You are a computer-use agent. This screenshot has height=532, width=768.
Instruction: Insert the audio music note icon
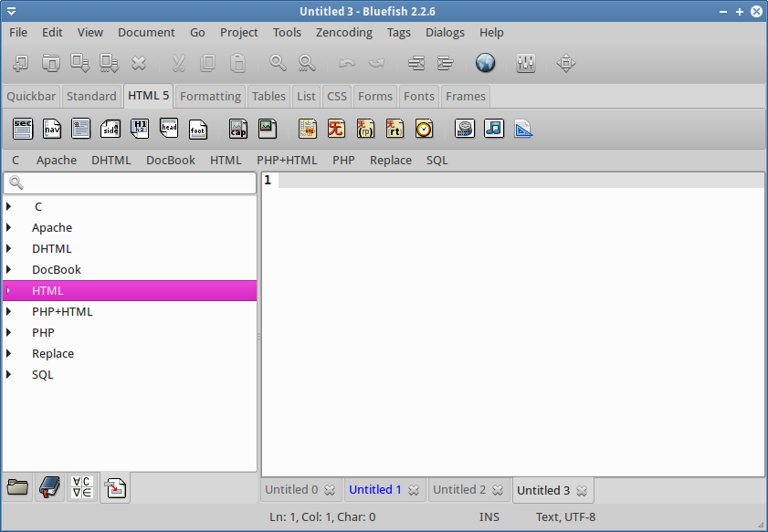click(x=494, y=129)
